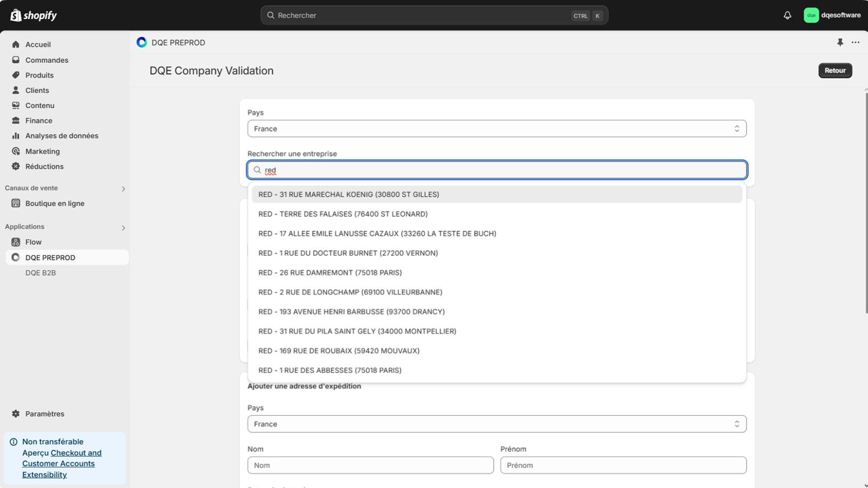868x488 pixels.
Task: Click the Réductions badge icon
Action: point(16,166)
